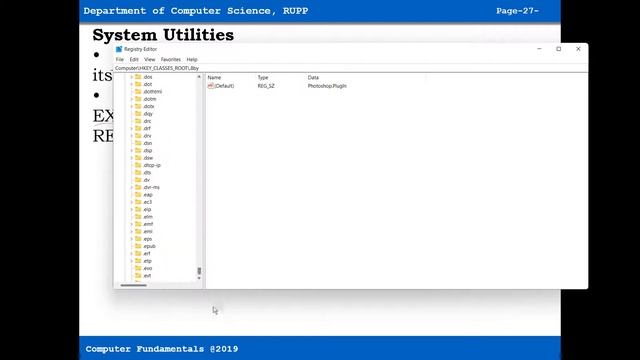640x360 pixels.
Task: Expand the .drf registry key
Action: tap(131, 128)
